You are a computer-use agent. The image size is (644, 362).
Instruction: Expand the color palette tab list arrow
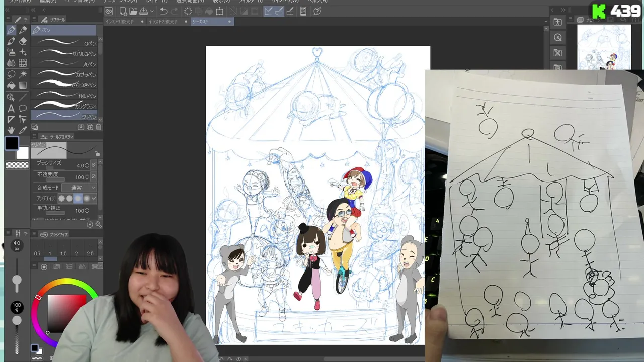pos(100,266)
